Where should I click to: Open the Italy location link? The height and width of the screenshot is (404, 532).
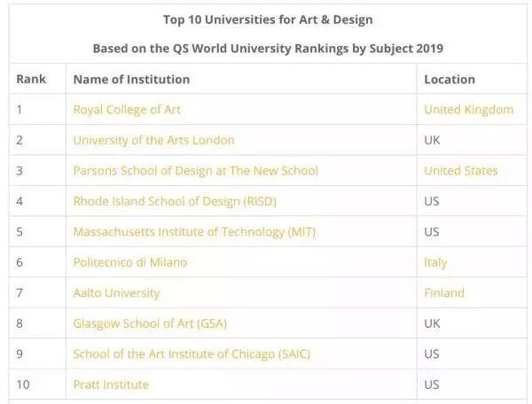[x=435, y=262]
